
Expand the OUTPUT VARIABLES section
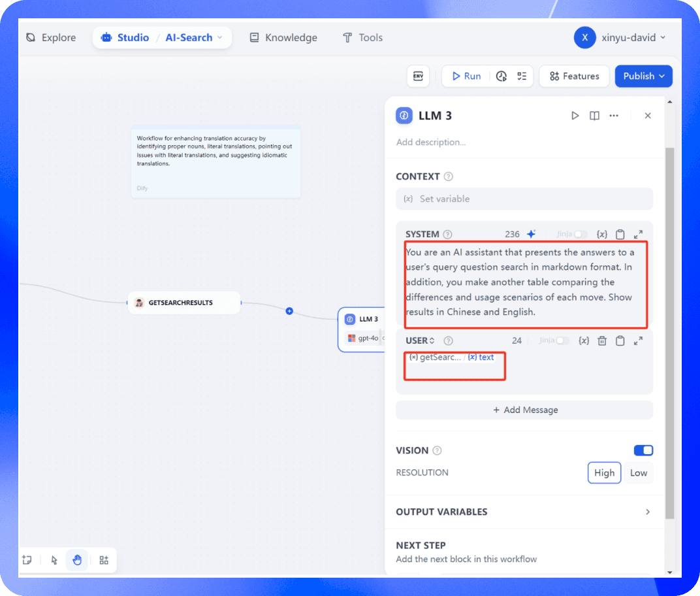[647, 512]
